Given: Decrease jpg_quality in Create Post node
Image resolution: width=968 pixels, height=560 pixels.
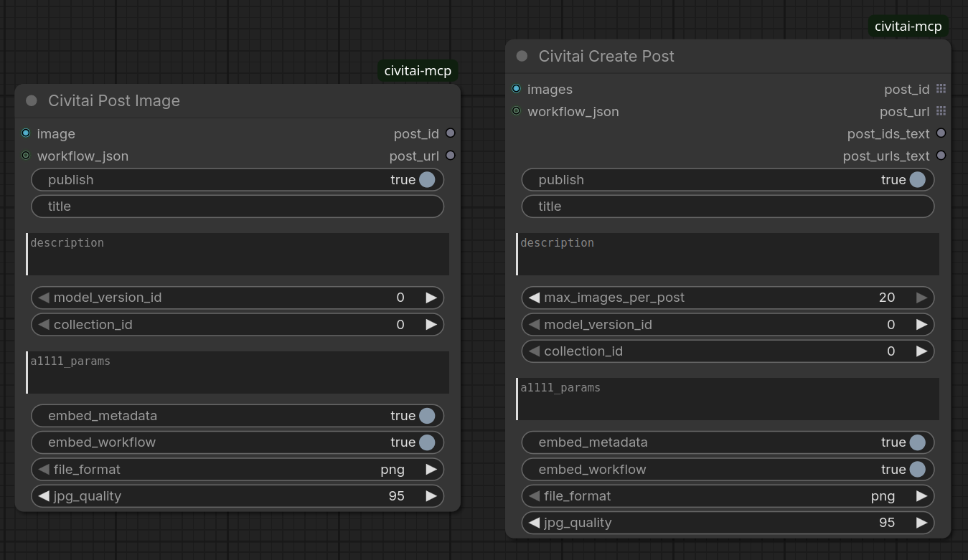Looking at the screenshot, I should pyautogui.click(x=534, y=523).
